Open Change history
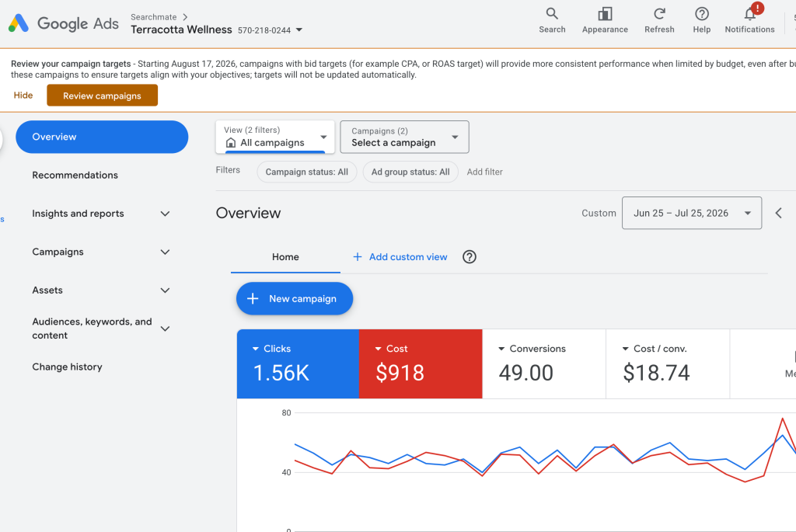This screenshot has height=532, width=796. coord(67,367)
